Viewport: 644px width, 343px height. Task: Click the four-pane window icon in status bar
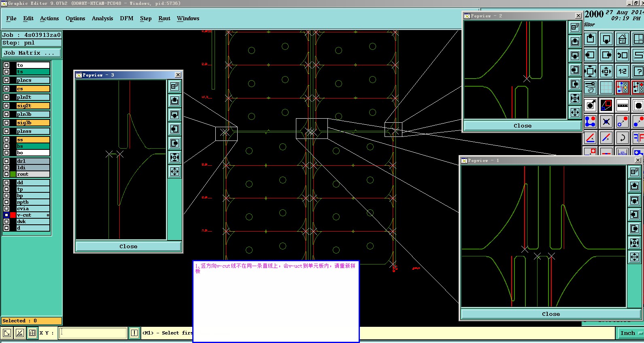coord(32,333)
